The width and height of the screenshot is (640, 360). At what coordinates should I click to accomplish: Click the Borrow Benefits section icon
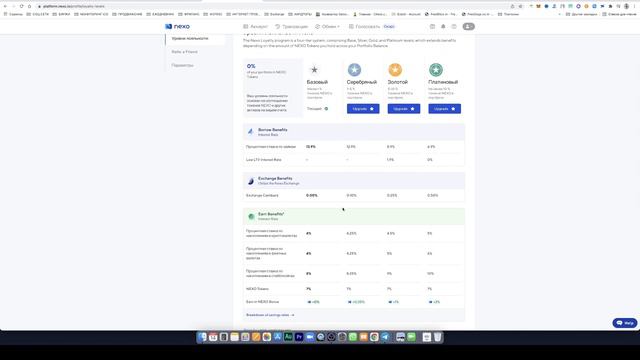pos(251,132)
